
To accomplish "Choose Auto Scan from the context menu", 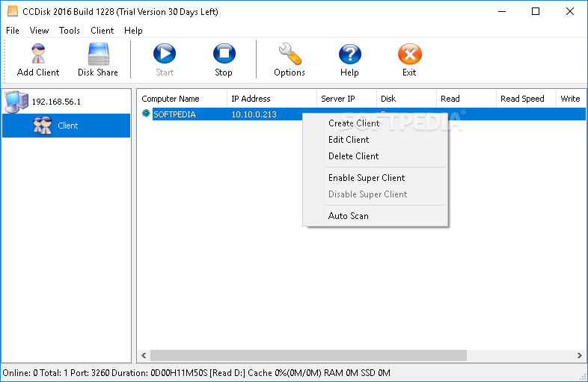I will point(376,216).
